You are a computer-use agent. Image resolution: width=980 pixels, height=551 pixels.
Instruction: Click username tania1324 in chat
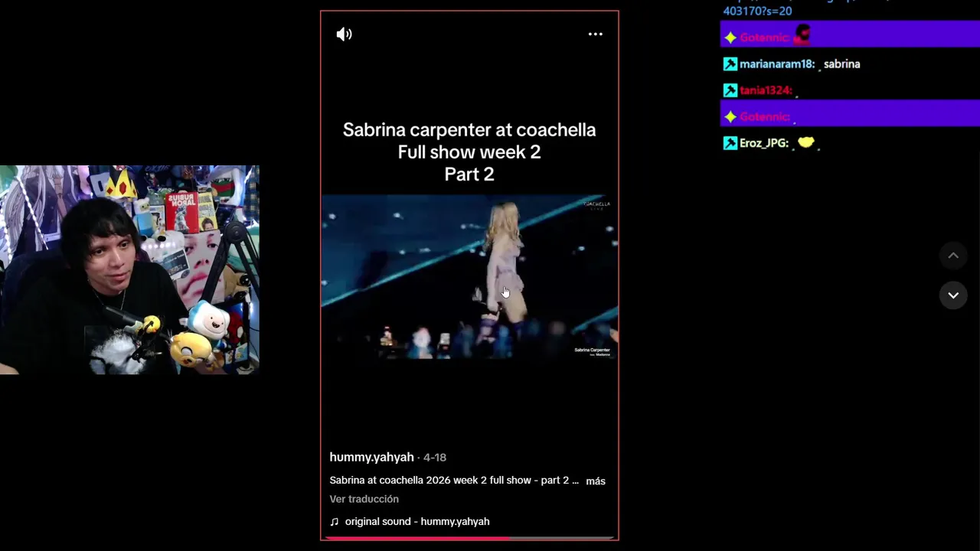point(766,90)
